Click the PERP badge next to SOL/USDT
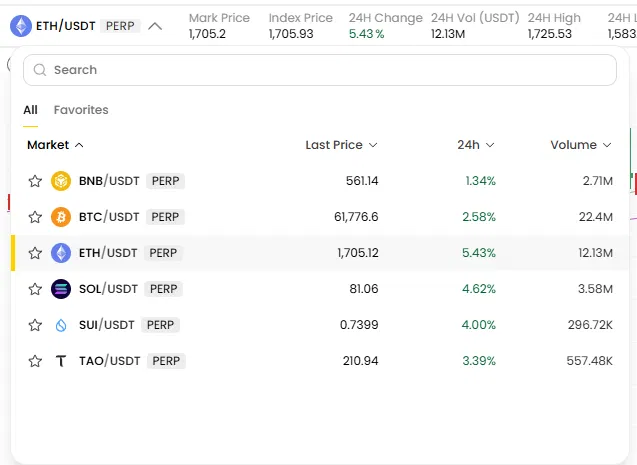Image resolution: width=637 pixels, height=465 pixels. (163, 289)
